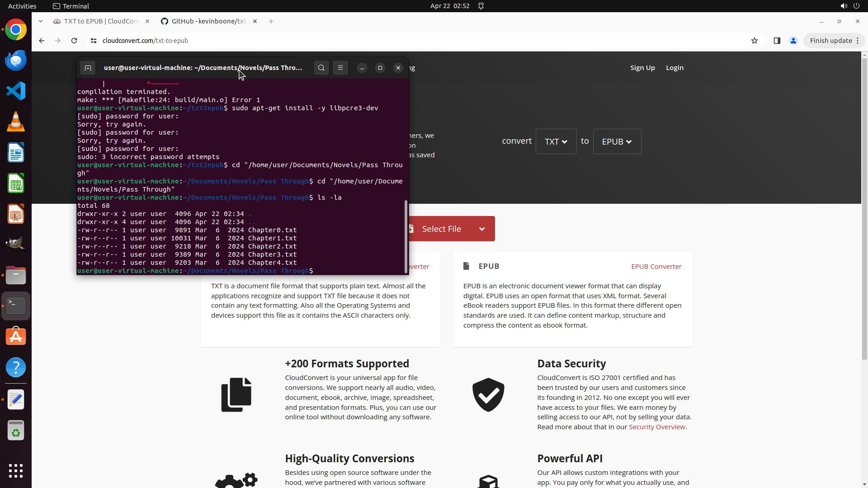Launch VLC media player from dock
Screen dimensions: 868x488
(16, 122)
